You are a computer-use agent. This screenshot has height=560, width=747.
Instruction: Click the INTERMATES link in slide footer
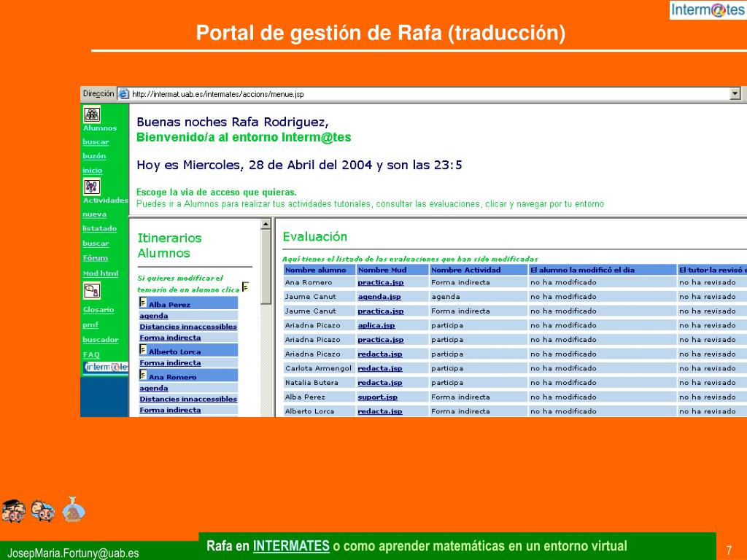click(x=291, y=545)
